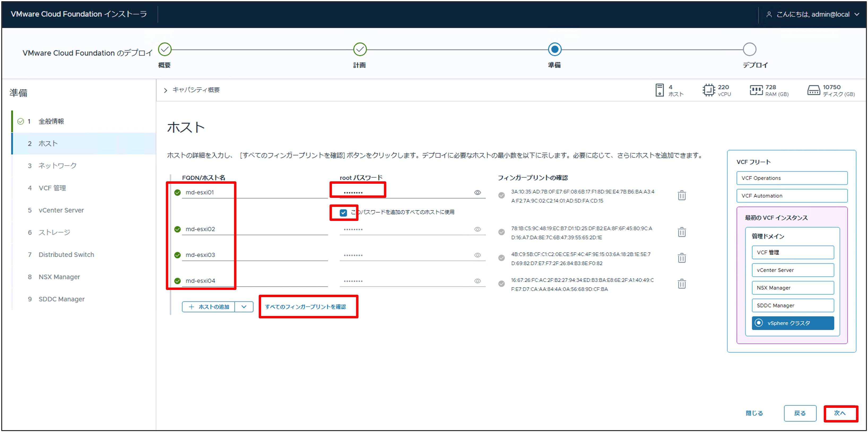Click the デプロイ pending step circle
The width and height of the screenshot is (868, 432).
tap(749, 49)
